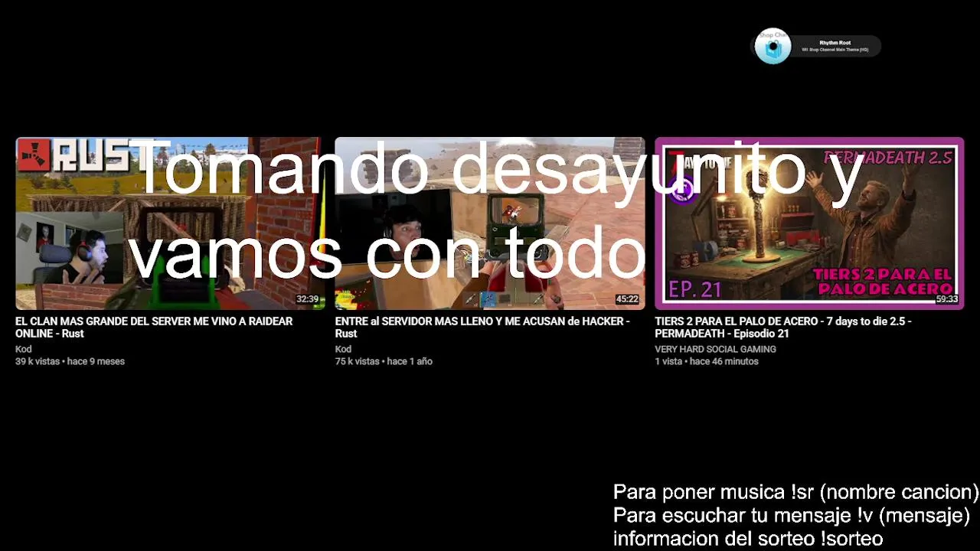Open the Rust clan raid video thumbnail
The height and width of the screenshot is (551, 980).
[168, 223]
